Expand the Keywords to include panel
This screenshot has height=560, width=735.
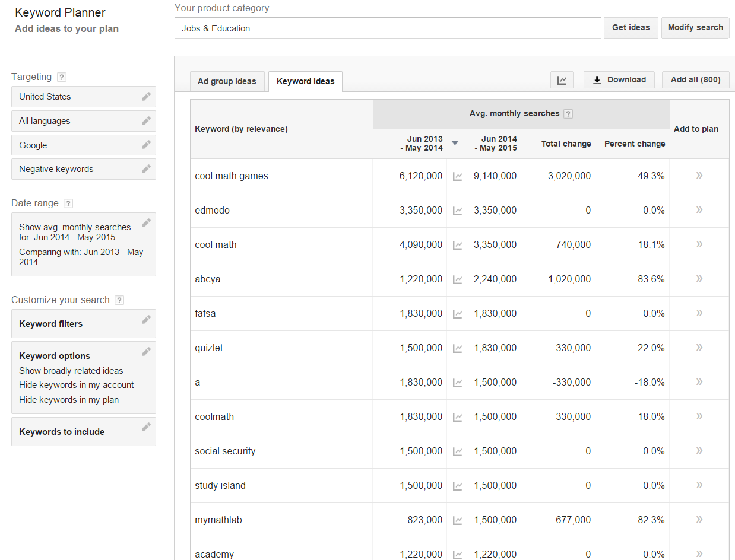tap(84, 432)
